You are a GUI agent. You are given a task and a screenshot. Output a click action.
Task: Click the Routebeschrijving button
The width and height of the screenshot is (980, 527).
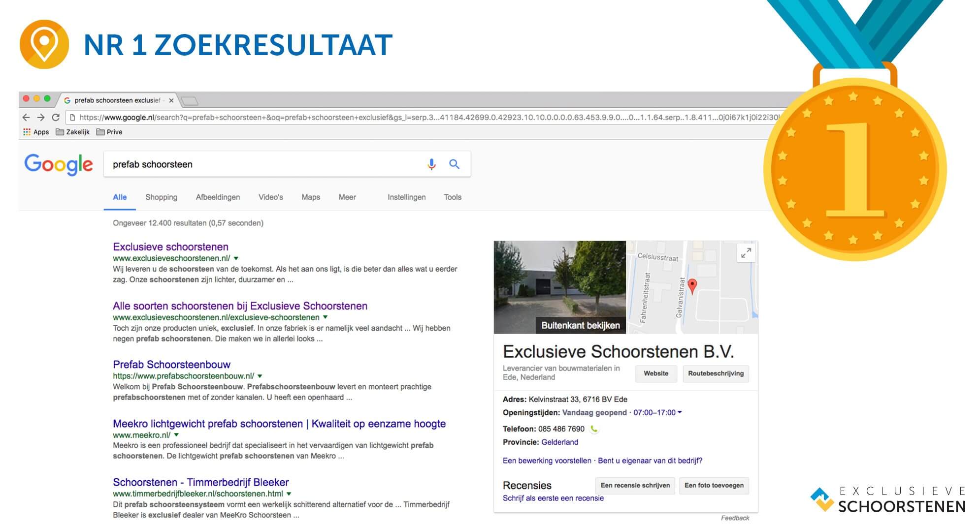716,373
